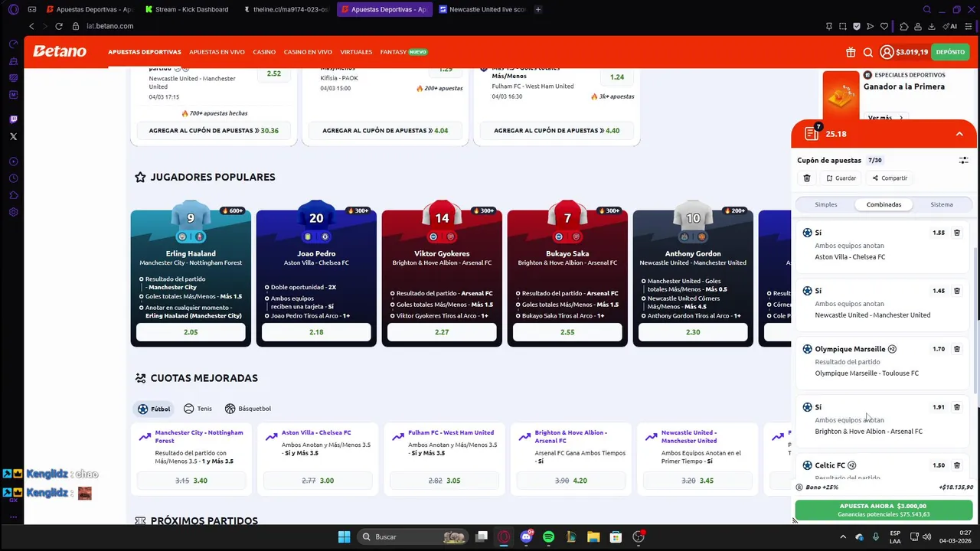The image size is (980, 551).
Task: Open Fantasy menu item
Action: click(403, 52)
